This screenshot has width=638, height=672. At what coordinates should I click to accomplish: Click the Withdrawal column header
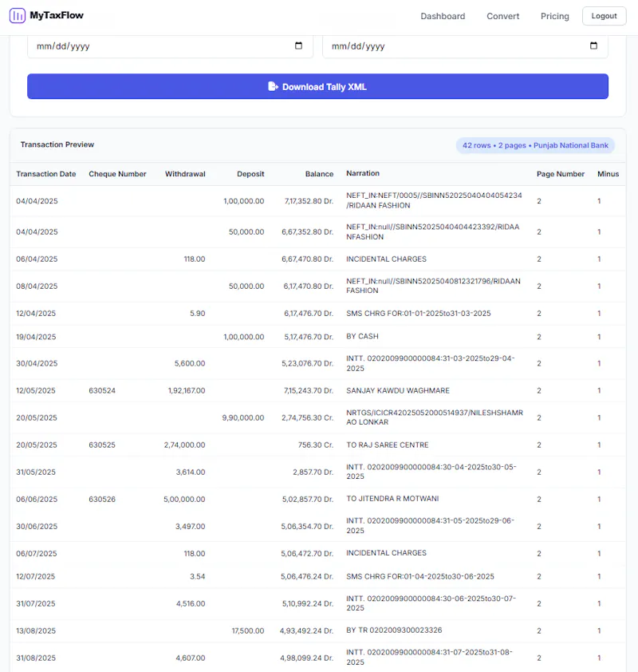(185, 174)
